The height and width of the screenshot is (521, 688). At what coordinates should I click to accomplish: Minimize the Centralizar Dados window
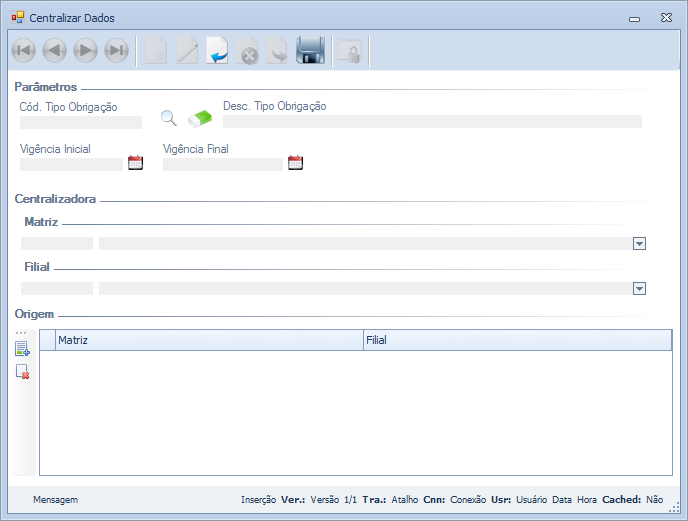634,18
